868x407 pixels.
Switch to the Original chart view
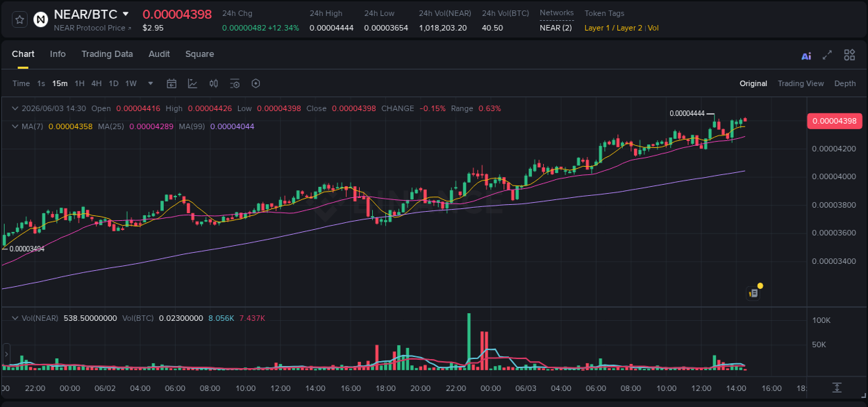(753, 83)
